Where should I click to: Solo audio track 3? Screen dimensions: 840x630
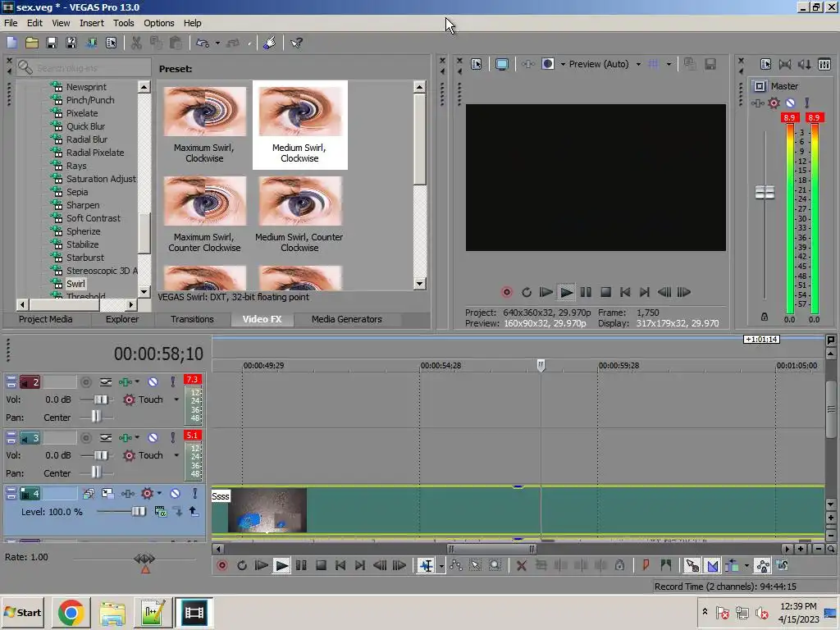(172, 438)
